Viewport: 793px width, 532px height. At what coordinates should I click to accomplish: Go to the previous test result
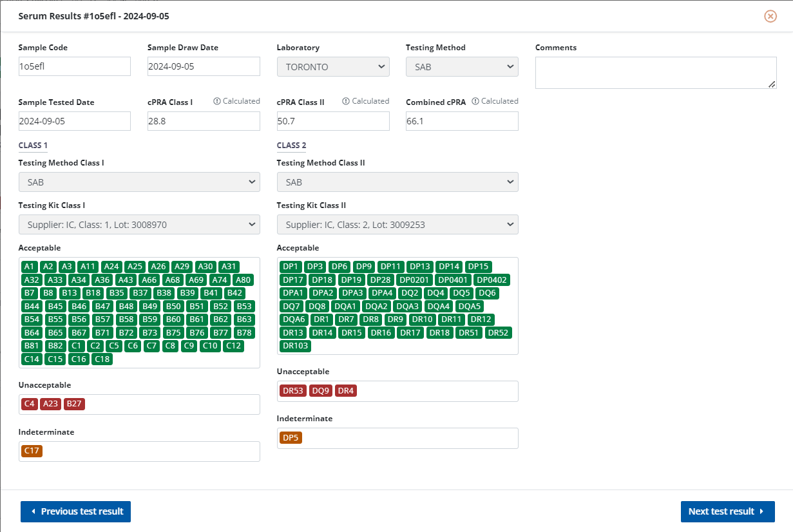76,511
